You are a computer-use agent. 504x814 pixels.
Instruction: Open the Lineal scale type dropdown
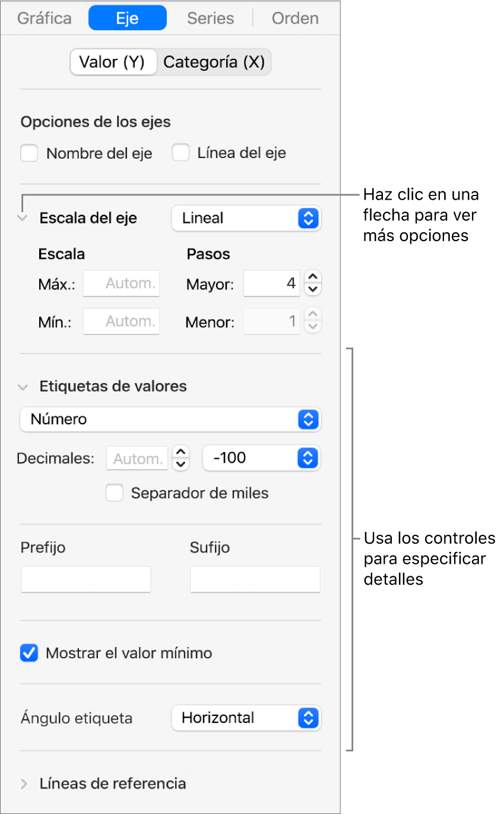(x=246, y=218)
